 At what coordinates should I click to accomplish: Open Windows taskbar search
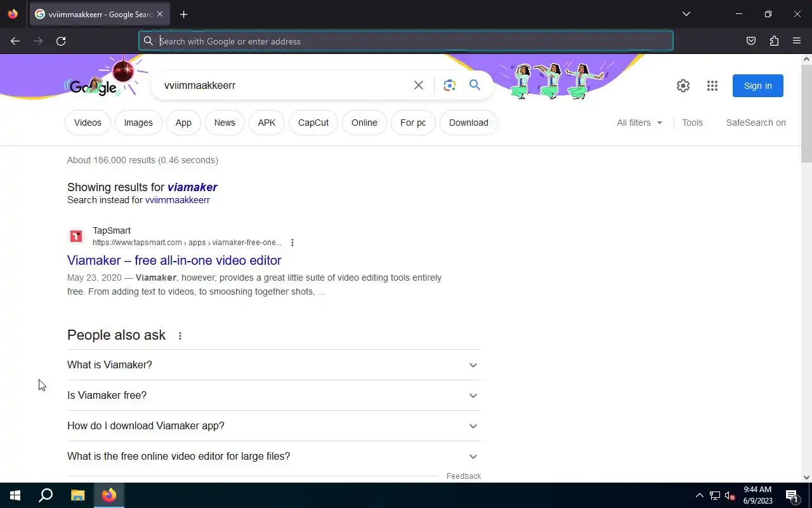46,495
